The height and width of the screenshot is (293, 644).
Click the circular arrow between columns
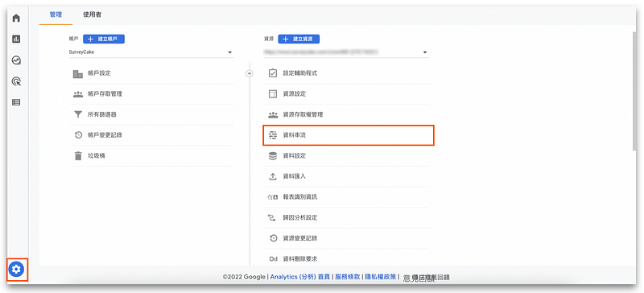[x=250, y=73]
